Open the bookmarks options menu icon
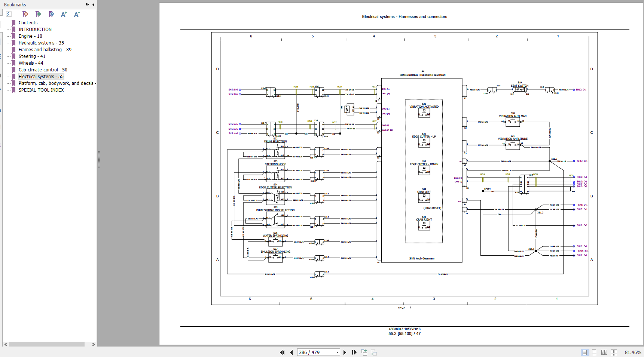644x357 pixels. [9, 14]
